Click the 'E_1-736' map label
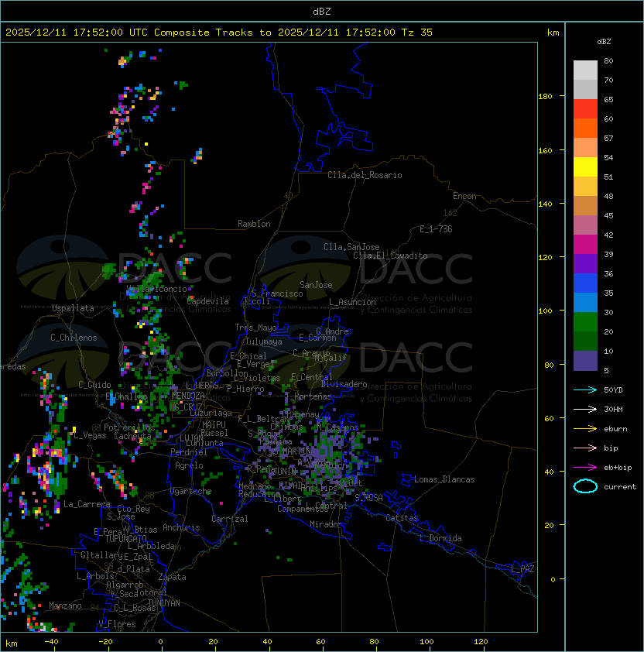 point(436,229)
